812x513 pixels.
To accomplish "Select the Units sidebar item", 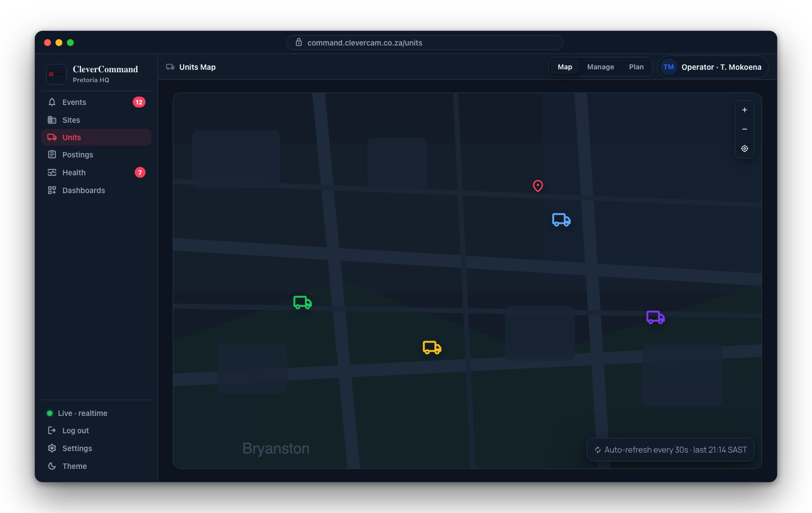I will click(x=97, y=137).
